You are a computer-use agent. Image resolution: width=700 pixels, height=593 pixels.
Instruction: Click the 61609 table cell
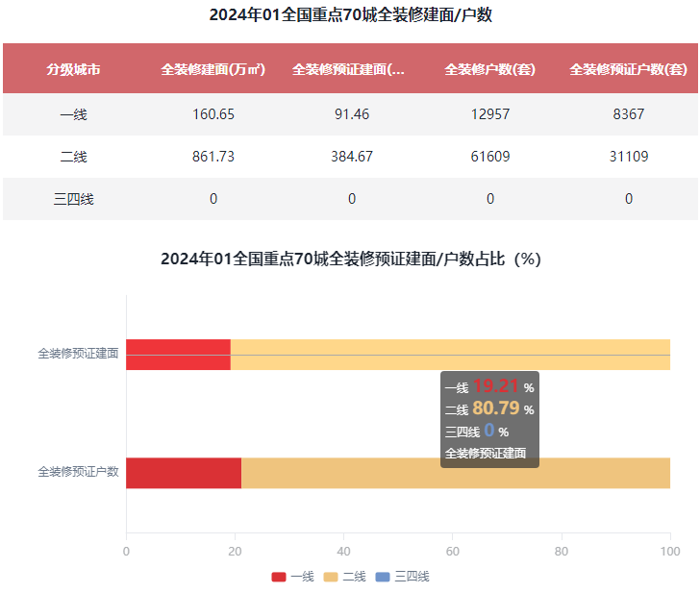[489, 157]
